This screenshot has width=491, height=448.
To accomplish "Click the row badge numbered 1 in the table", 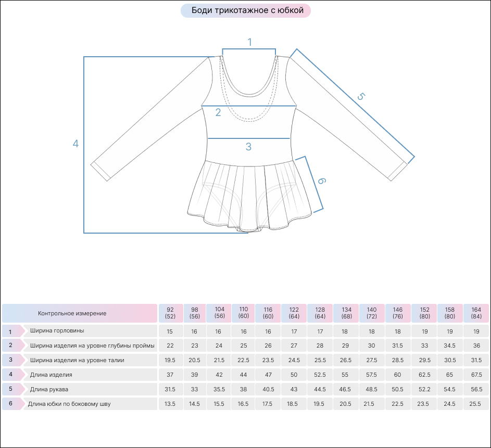I will [11, 331].
